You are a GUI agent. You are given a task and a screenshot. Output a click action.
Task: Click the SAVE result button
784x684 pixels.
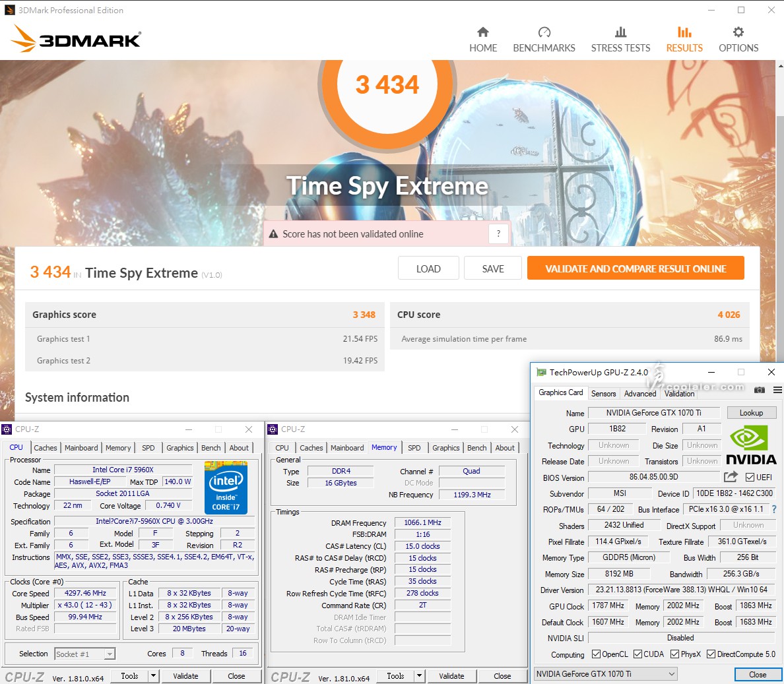point(493,268)
